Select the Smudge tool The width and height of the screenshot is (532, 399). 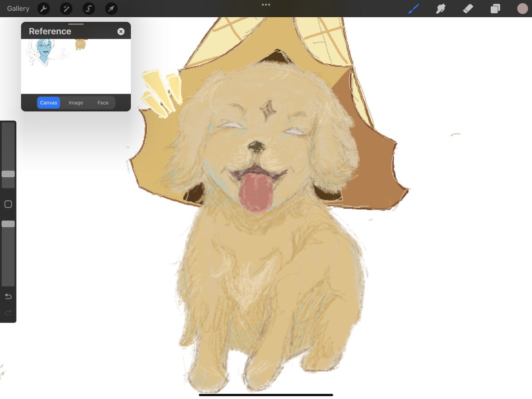click(x=441, y=8)
